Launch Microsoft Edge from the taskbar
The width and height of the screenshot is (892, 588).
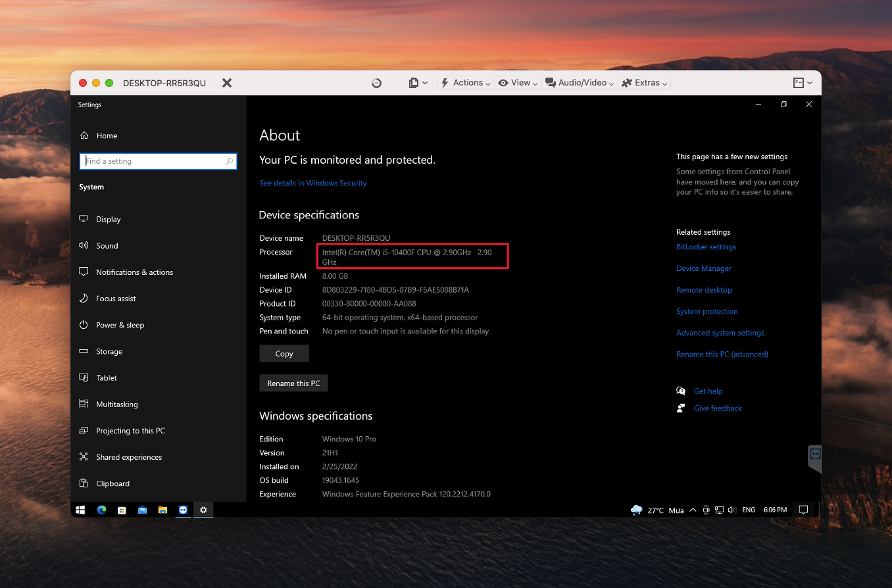101,510
